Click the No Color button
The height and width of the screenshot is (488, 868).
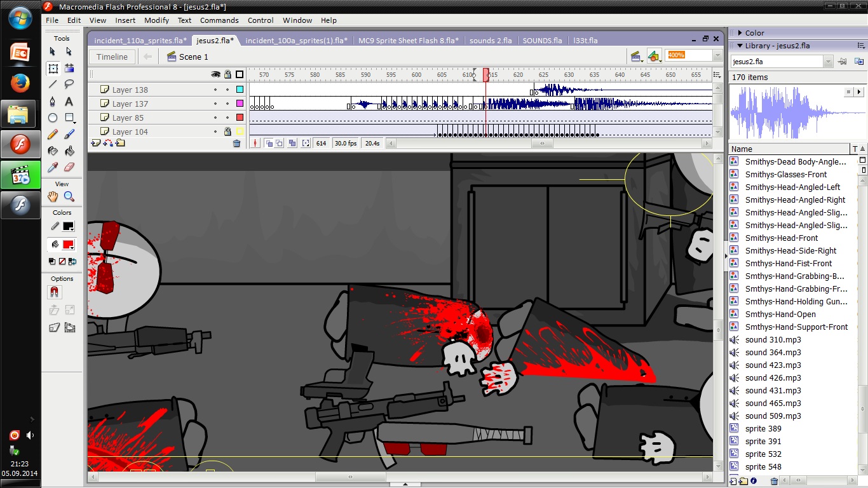pyautogui.click(x=62, y=261)
